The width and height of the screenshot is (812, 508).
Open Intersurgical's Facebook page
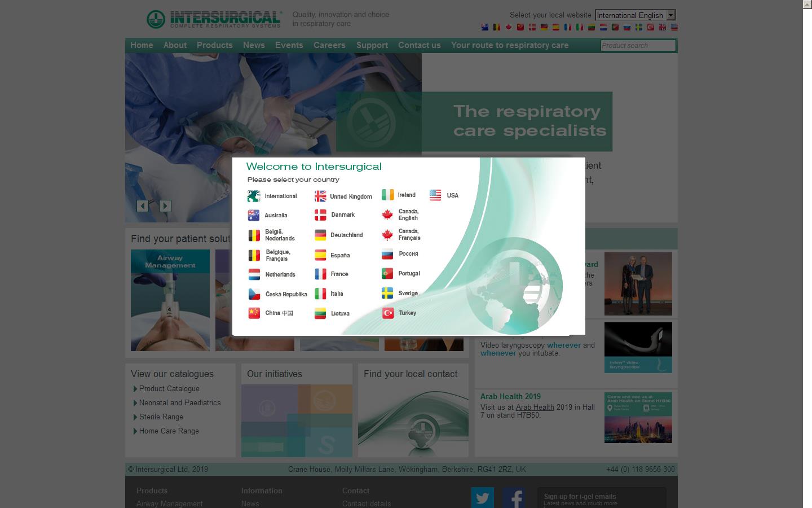coord(514,498)
